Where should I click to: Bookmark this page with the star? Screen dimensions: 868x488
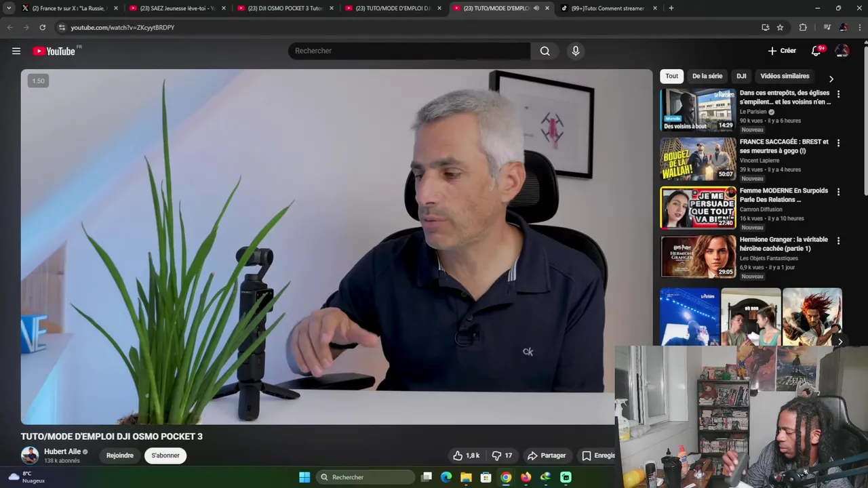781,27
